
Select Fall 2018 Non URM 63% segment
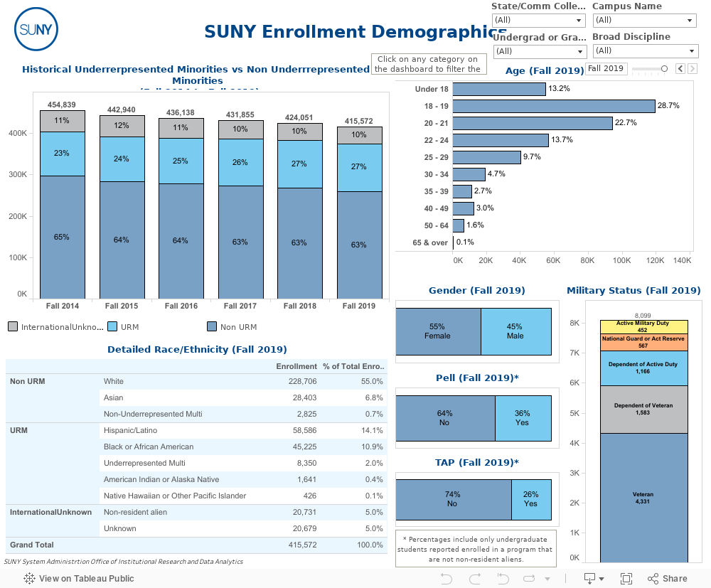pyautogui.click(x=300, y=243)
